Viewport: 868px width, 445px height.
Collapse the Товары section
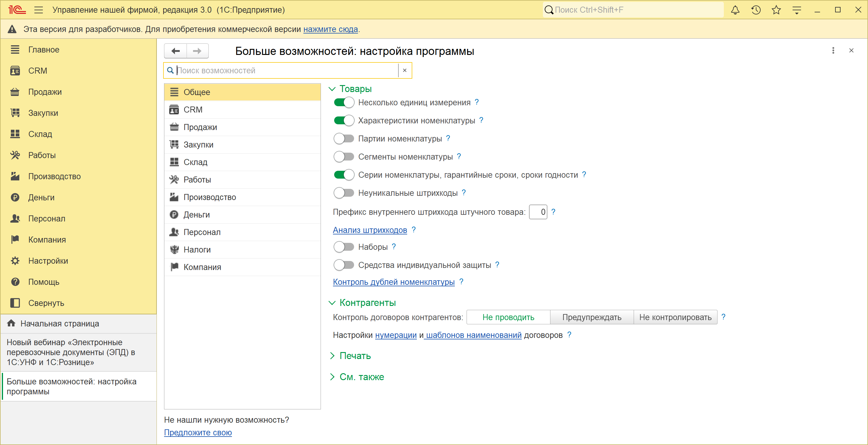coord(332,89)
